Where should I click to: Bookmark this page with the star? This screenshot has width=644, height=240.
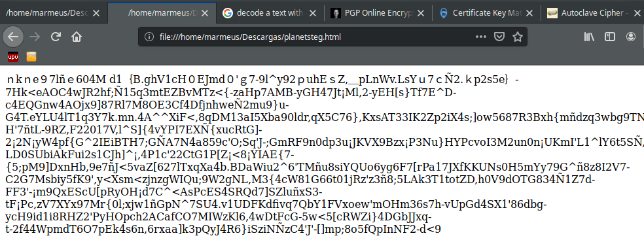pos(518,37)
